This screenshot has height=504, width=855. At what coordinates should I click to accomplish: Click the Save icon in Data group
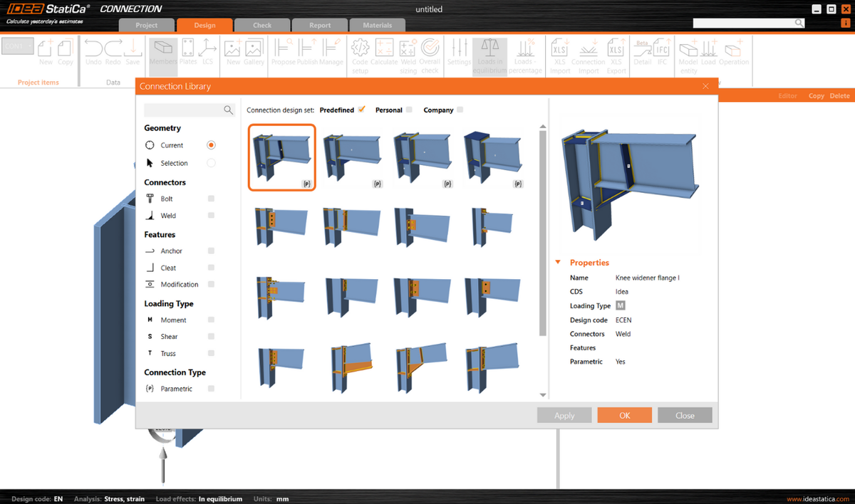pos(133,50)
